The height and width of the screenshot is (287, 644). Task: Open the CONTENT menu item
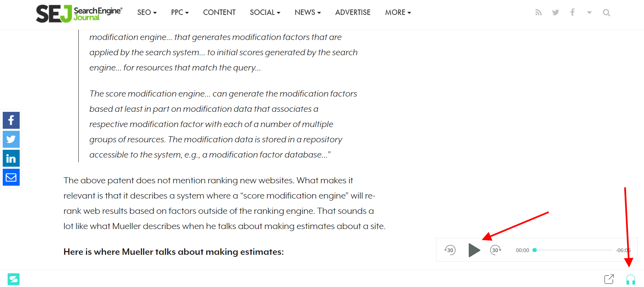219,13
